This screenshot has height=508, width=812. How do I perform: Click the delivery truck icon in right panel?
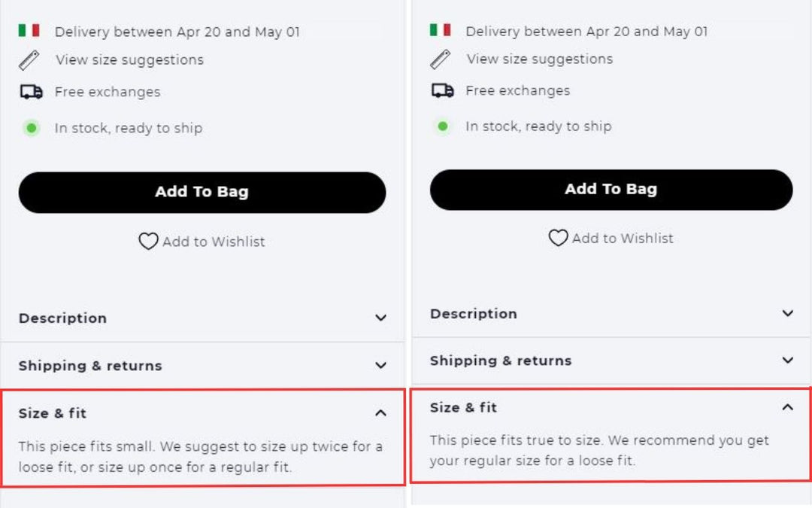(x=442, y=90)
